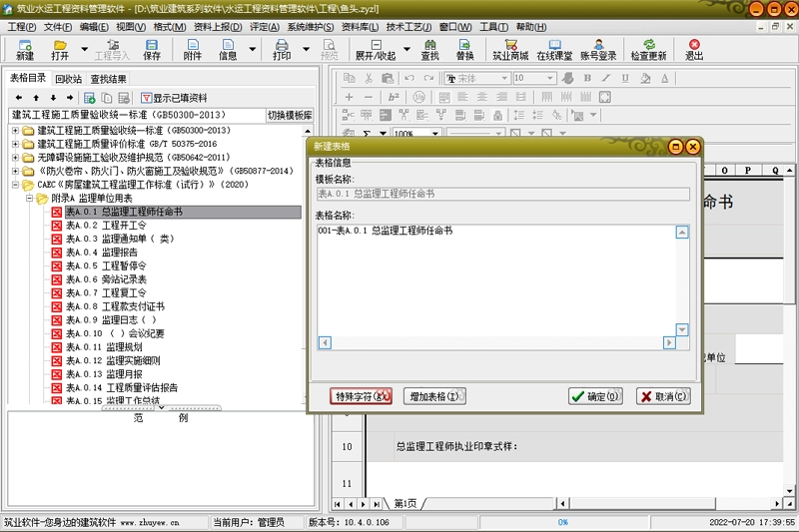This screenshot has height=532, width=799.
Task: Click the 模板名称 field in dialog
Action: [503, 194]
